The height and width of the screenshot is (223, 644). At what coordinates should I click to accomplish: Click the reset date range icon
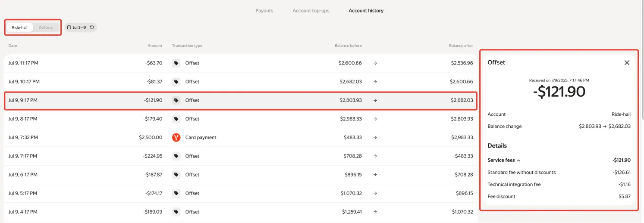pyautogui.click(x=92, y=28)
